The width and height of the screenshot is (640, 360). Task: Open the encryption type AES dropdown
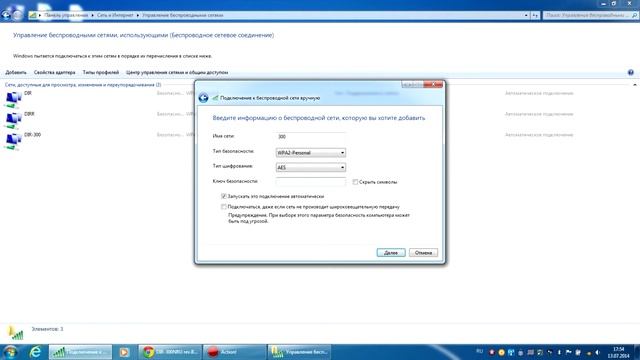pos(311,167)
